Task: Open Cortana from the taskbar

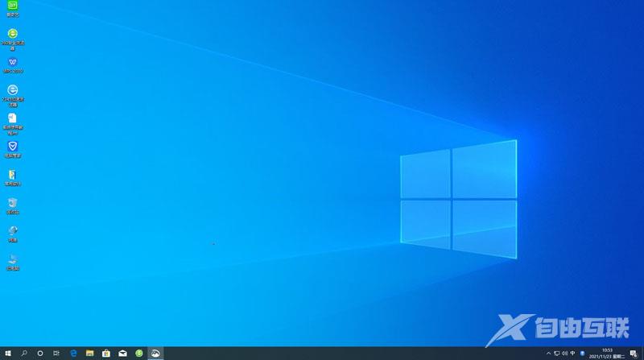Action: (40, 353)
